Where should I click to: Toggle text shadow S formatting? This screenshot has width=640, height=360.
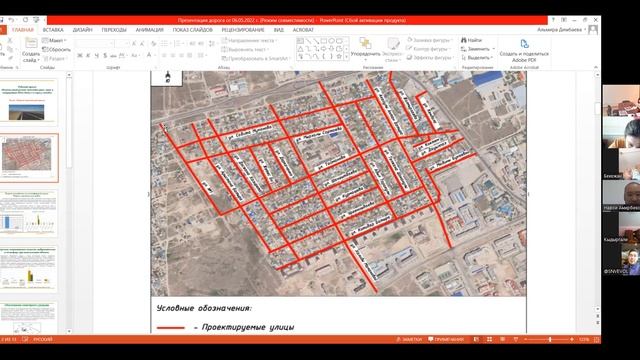tap(105, 56)
